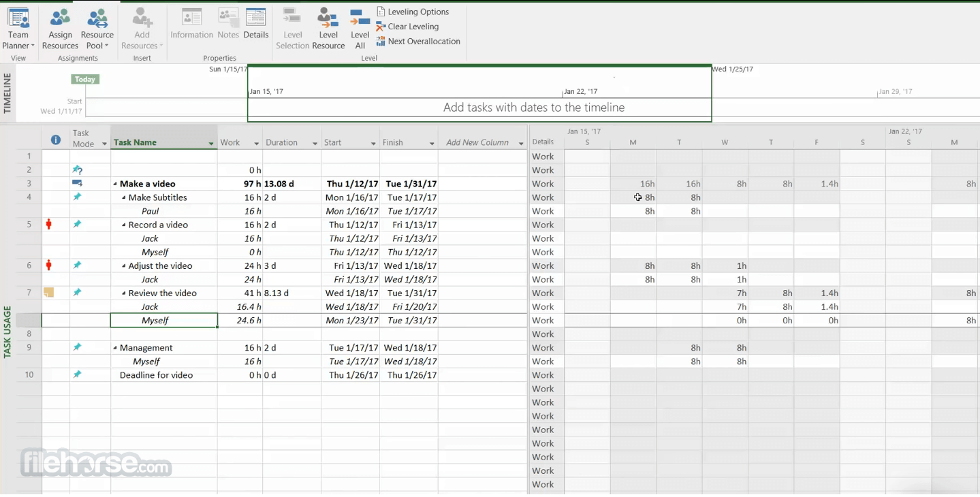This screenshot has height=497, width=980.
Task: Click Level Selection in the ribbon
Action: click(x=292, y=29)
